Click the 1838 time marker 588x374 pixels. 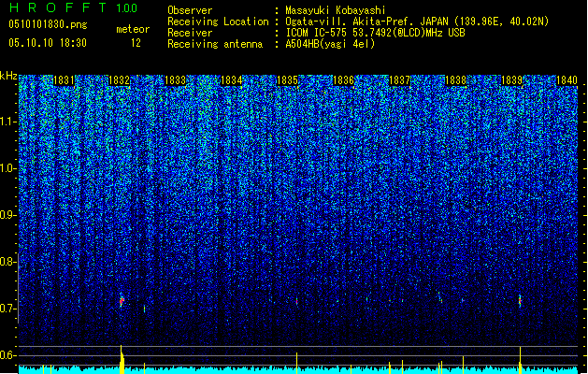pos(455,80)
